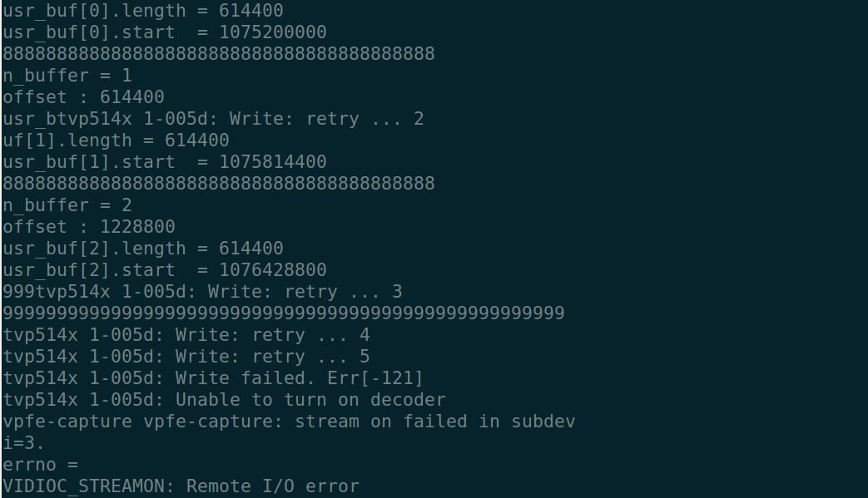Click the offset : 1228800 line
The width and height of the screenshot is (868, 498).
click(89, 227)
